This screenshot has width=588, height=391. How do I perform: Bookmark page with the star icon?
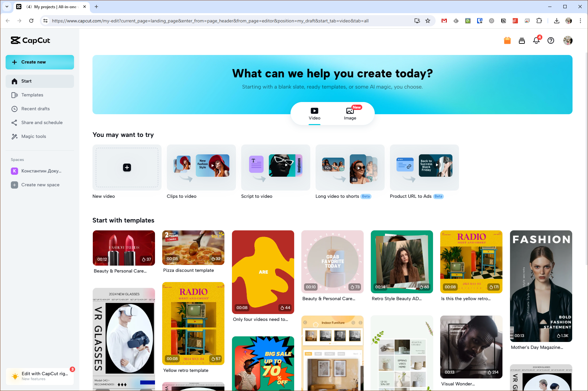pos(428,21)
